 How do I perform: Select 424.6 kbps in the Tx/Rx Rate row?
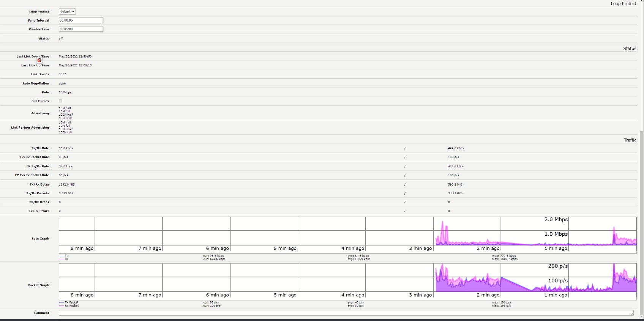456,148
